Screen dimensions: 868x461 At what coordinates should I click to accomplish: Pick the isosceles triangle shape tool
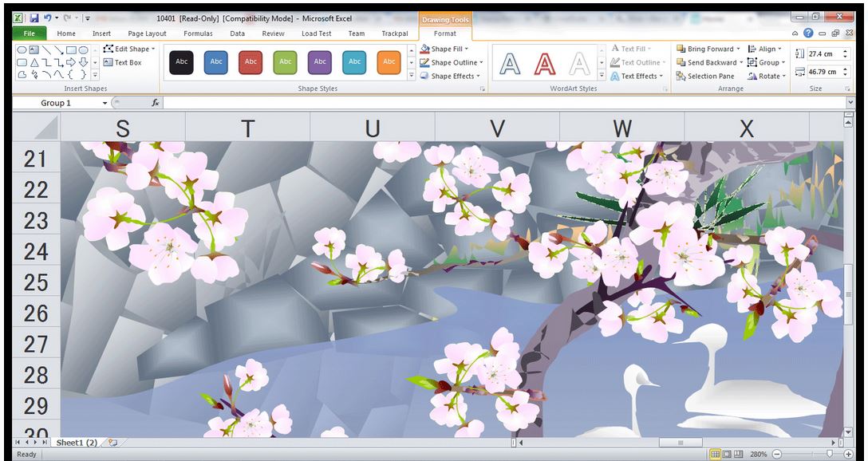point(34,62)
